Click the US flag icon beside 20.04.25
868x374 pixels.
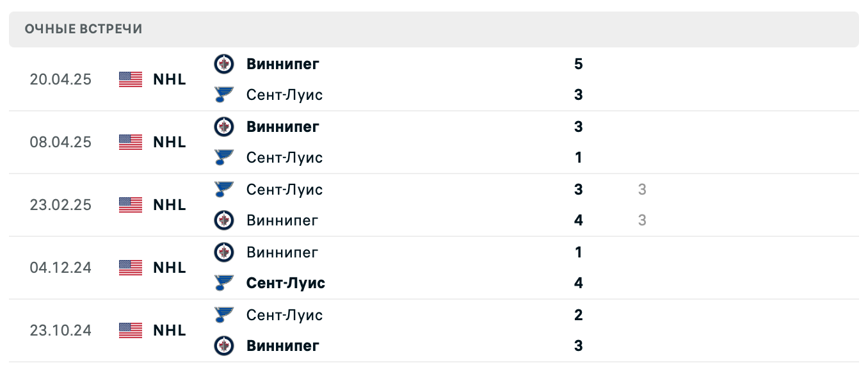pyautogui.click(x=131, y=79)
